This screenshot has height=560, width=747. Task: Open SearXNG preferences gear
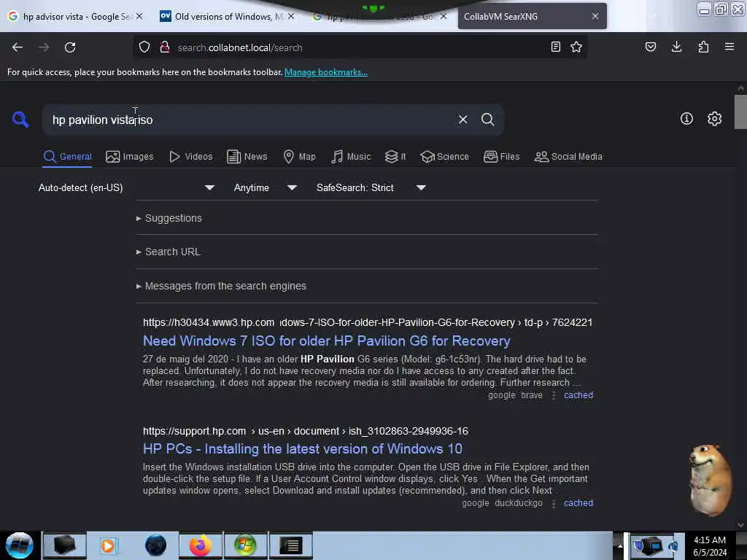pos(714,119)
